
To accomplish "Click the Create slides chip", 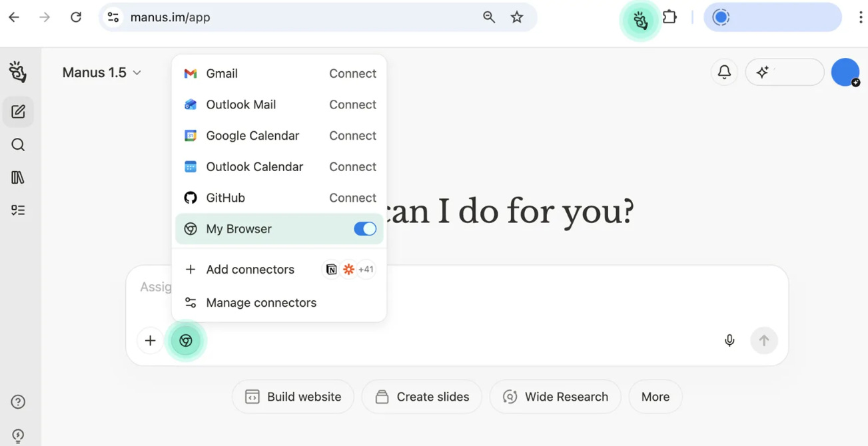I will (x=422, y=397).
